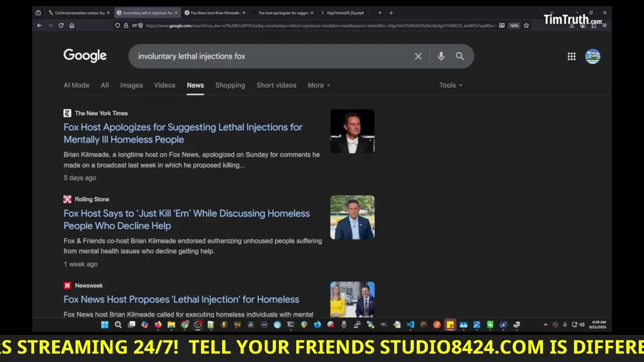Click the volume tray icon
The width and height of the screenshot is (644, 362).
[x=582, y=325]
